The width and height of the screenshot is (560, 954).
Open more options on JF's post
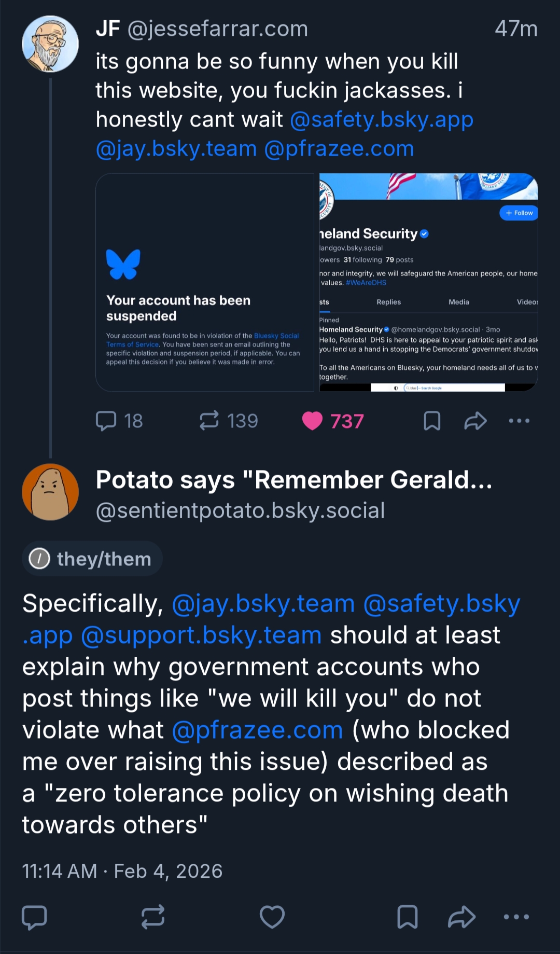click(x=519, y=421)
